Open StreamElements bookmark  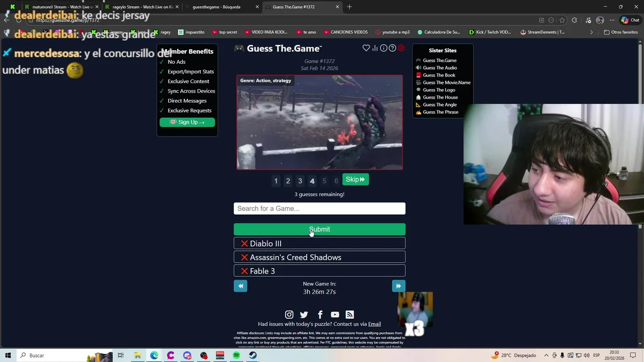pyautogui.click(x=542, y=32)
